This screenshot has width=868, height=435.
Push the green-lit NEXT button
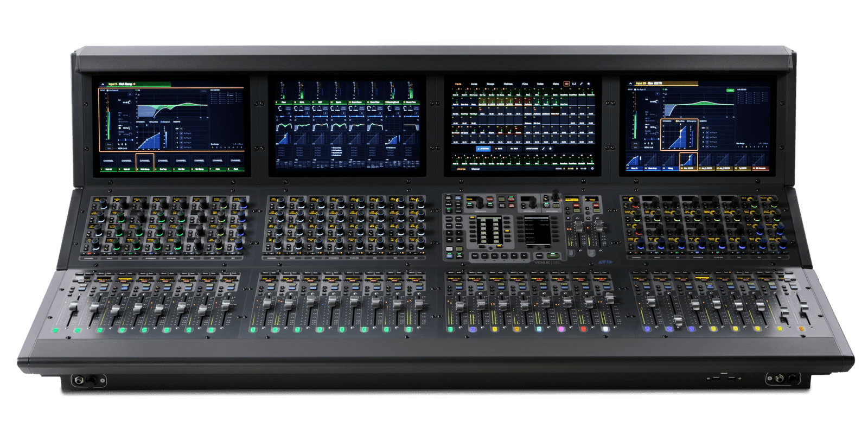pyautogui.click(x=553, y=255)
